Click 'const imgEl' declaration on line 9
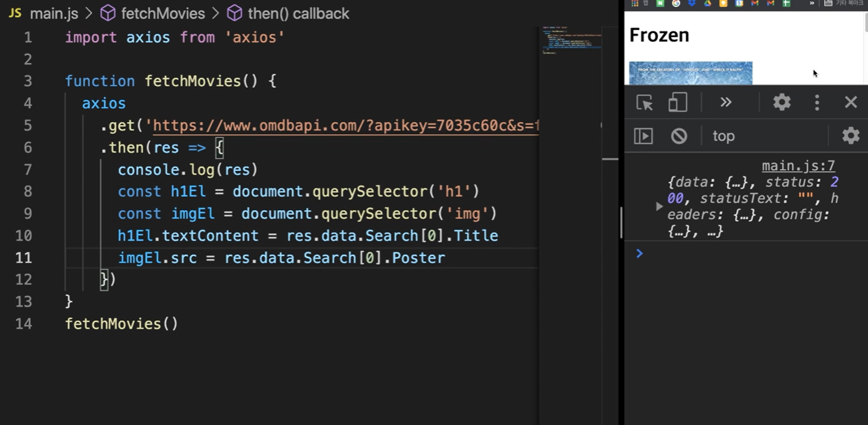 307,214
